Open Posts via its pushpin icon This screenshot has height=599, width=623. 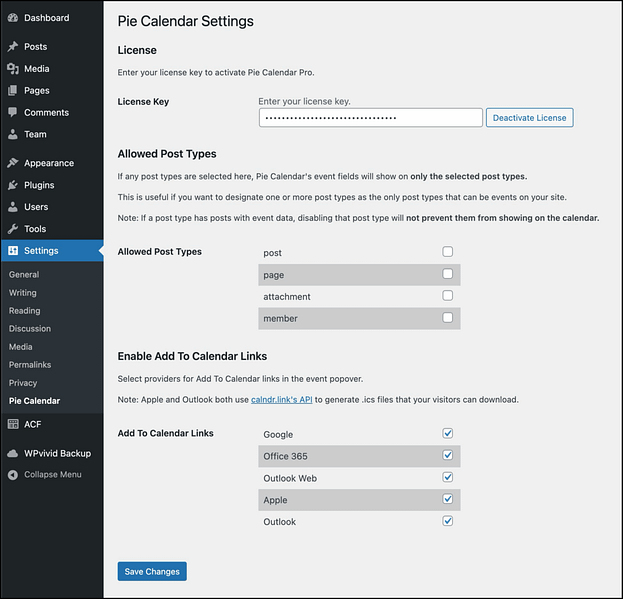pos(12,47)
